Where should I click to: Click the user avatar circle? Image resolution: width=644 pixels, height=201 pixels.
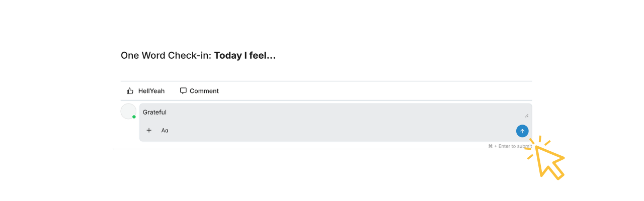click(128, 111)
